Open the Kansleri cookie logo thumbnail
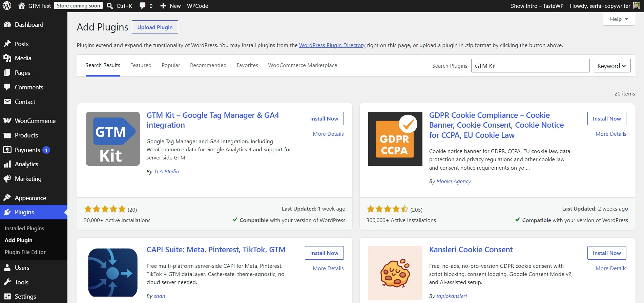Viewport: 644px width, 303px height. [x=395, y=273]
